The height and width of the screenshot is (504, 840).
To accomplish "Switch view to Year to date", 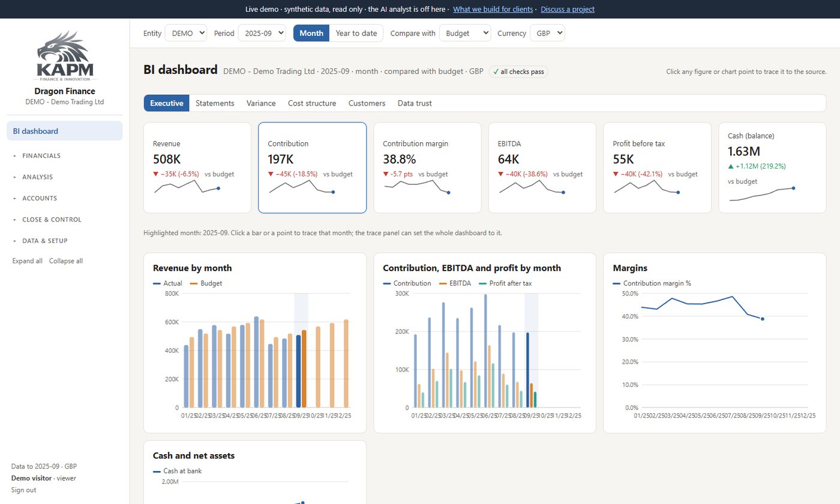I will (x=356, y=33).
